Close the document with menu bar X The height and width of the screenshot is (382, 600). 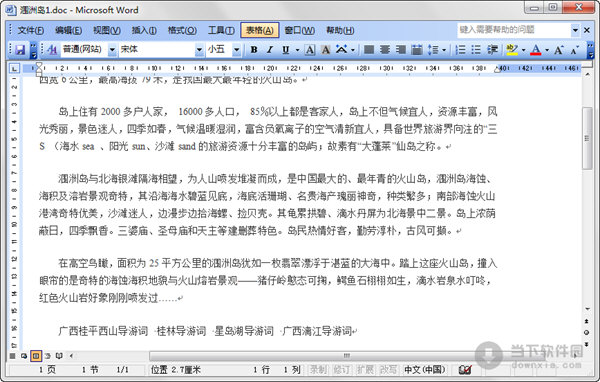pos(587,30)
